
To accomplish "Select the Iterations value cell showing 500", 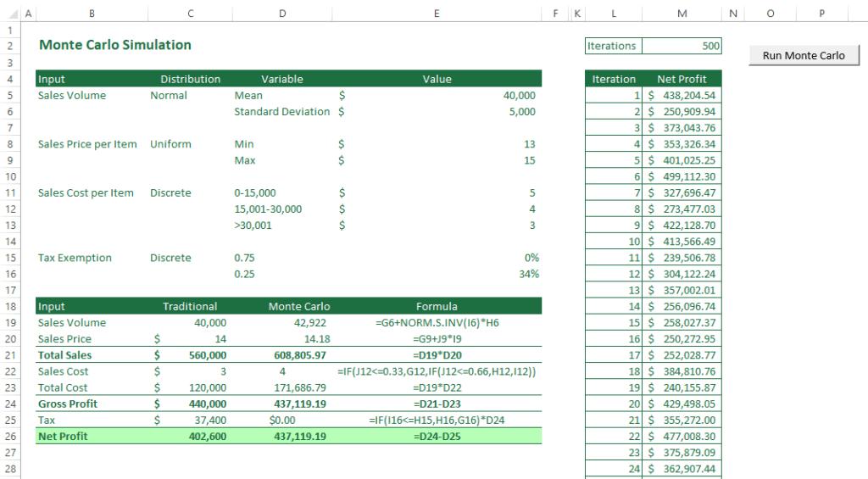I will [682, 46].
